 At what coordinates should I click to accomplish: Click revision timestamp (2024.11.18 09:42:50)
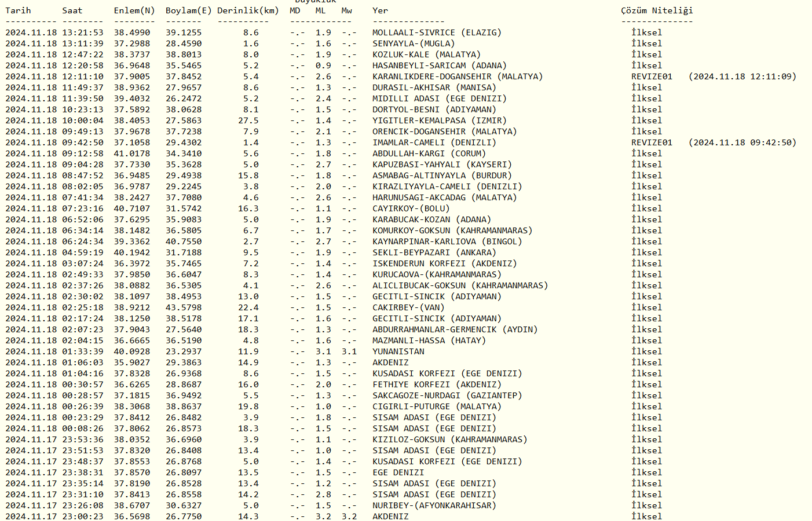click(742, 142)
